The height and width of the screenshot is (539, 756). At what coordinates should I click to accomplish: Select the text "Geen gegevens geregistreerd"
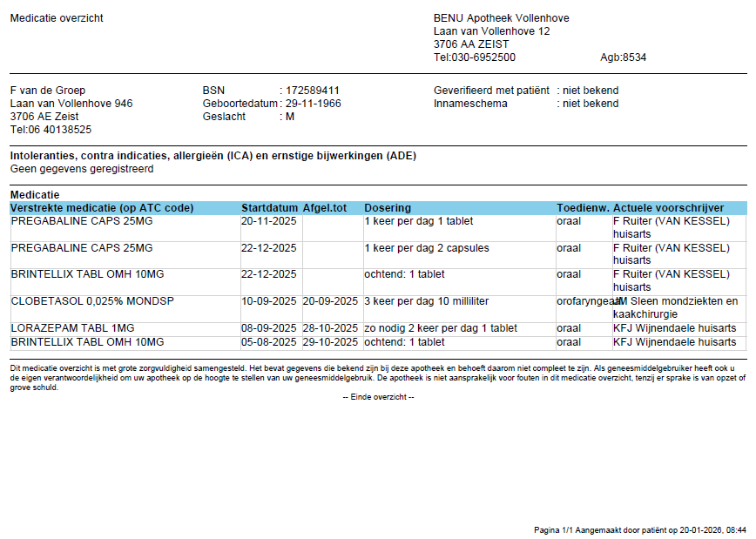point(82,169)
